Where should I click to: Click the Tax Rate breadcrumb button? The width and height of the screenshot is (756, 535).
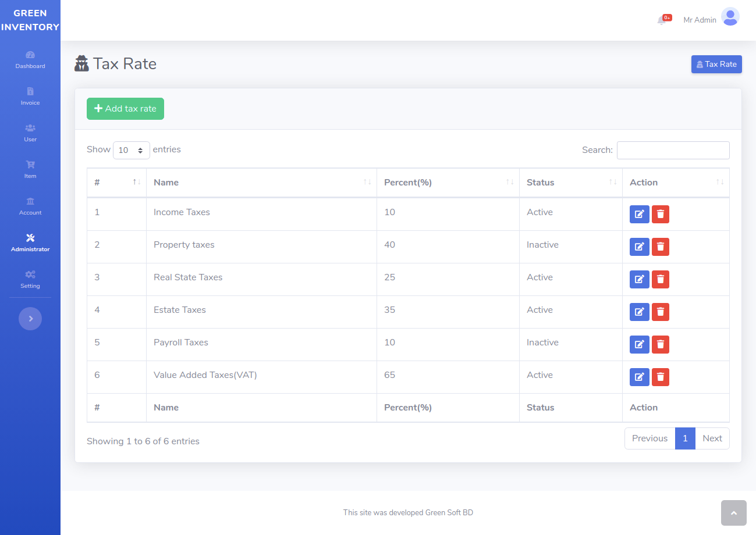tap(716, 64)
